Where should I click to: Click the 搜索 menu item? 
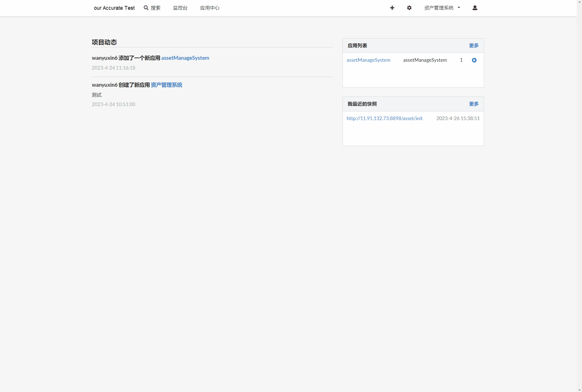point(155,8)
